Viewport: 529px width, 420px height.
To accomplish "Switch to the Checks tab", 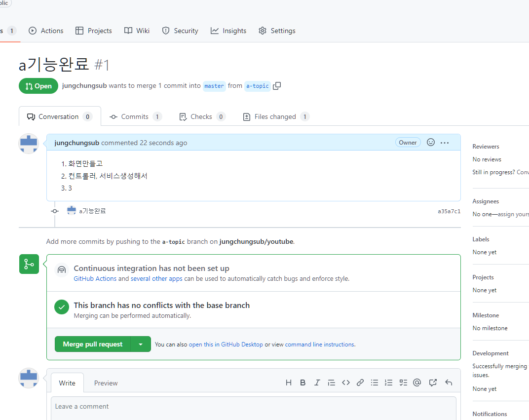I will click(x=202, y=117).
